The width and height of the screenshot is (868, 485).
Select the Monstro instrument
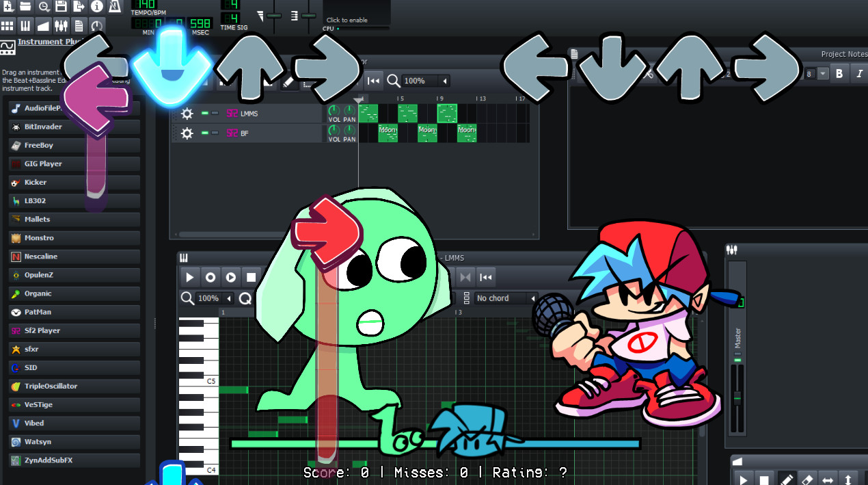click(74, 237)
